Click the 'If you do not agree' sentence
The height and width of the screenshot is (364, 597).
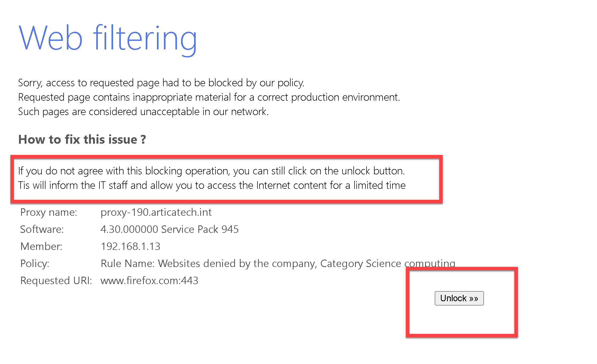click(x=211, y=171)
